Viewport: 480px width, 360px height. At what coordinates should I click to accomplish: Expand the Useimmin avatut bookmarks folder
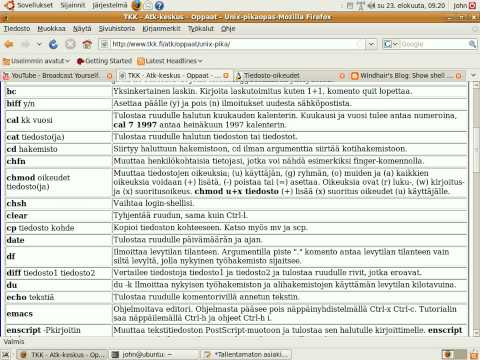(36, 61)
